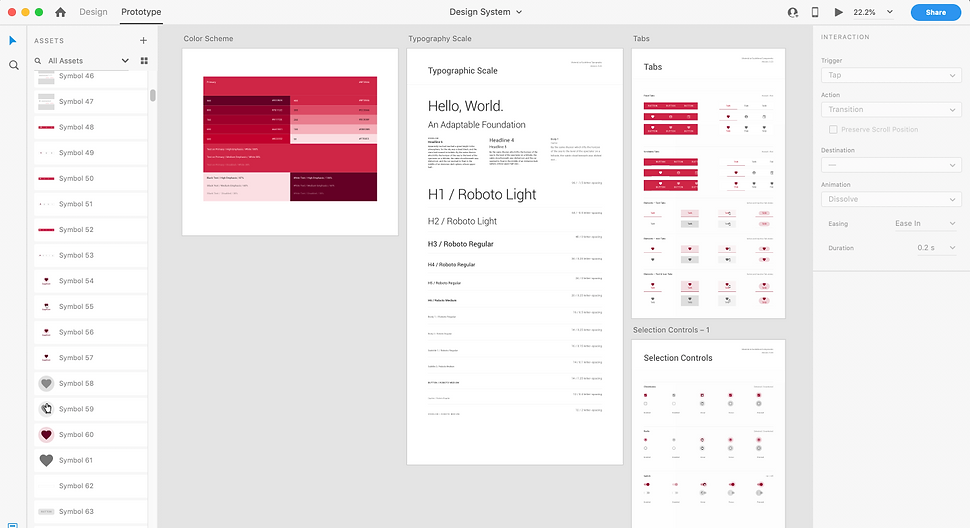The width and height of the screenshot is (970, 528).
Task: Click the search icon in assets filter
Action: (x=38, y=61)
